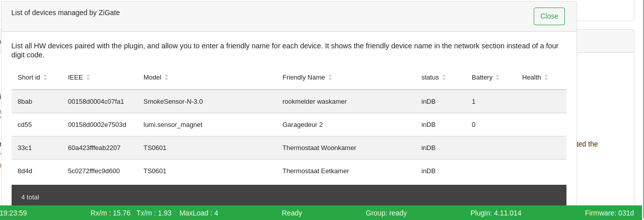Sort by Friendly Name using arrow icon

[330, 78]
